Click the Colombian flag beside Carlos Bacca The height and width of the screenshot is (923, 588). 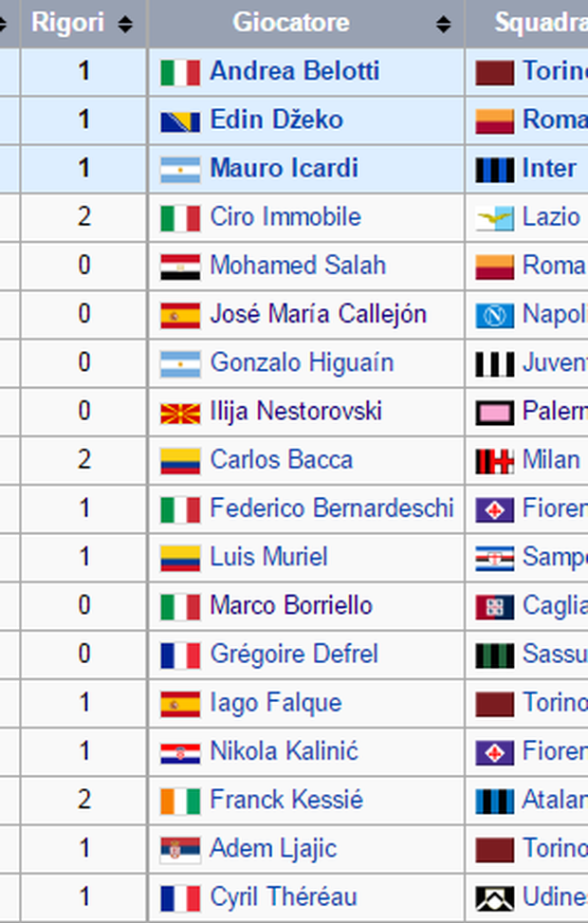tap(180, 461)
